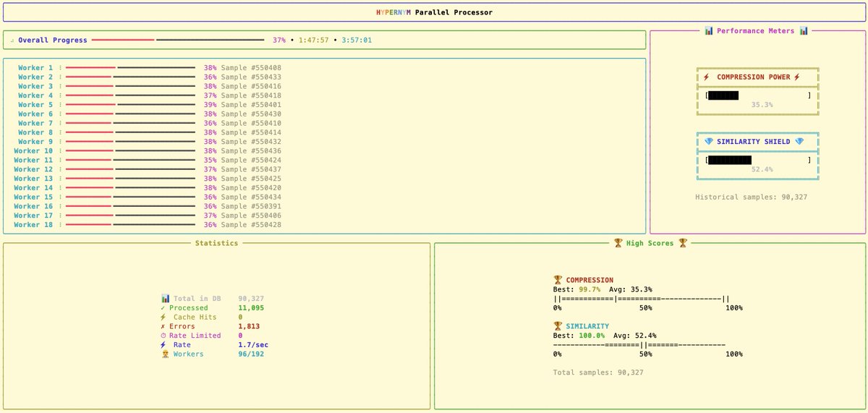868x413 pixels.
Task: Click the bar chart icon left of Performance Meters
Action: point(709,31)
